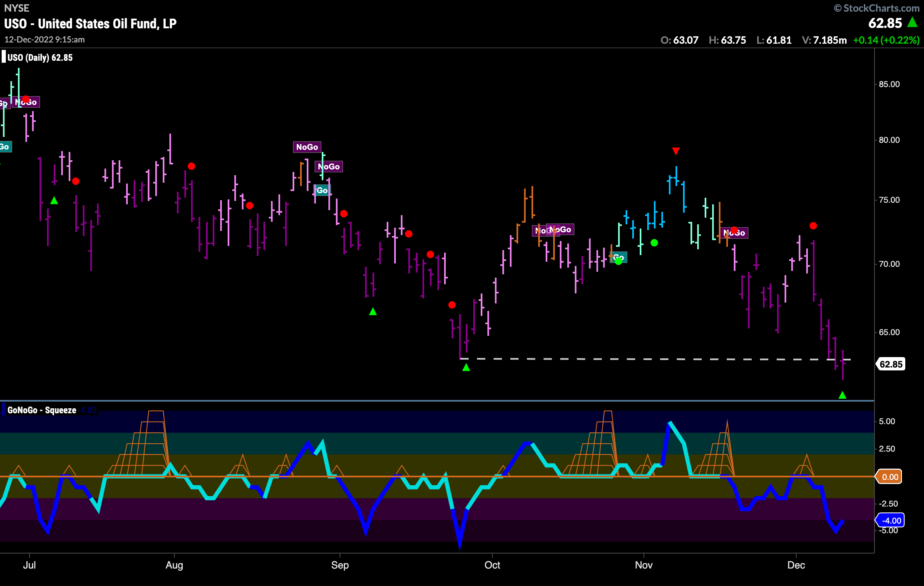
Task: Click the V: 7.185m volume value
Action: [824, 40]
